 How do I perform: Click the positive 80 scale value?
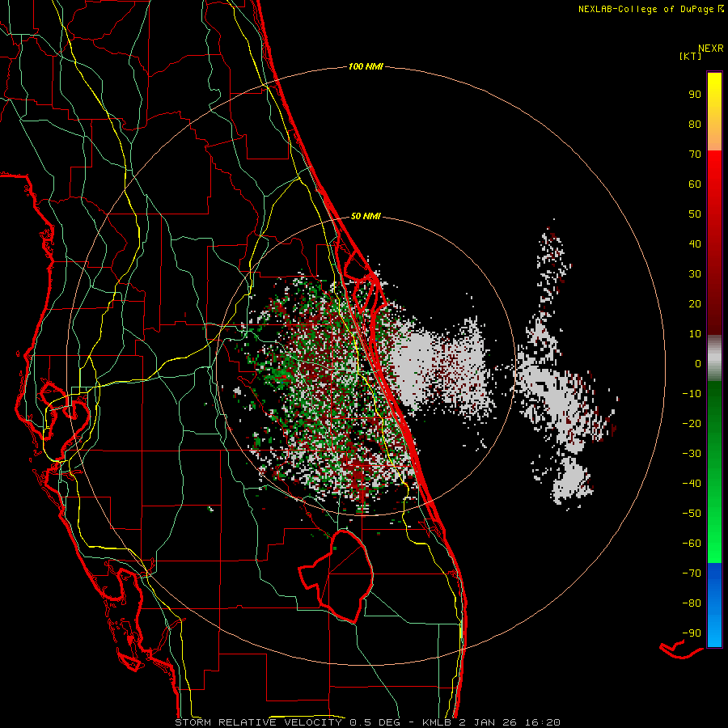[x=695, y=125]
